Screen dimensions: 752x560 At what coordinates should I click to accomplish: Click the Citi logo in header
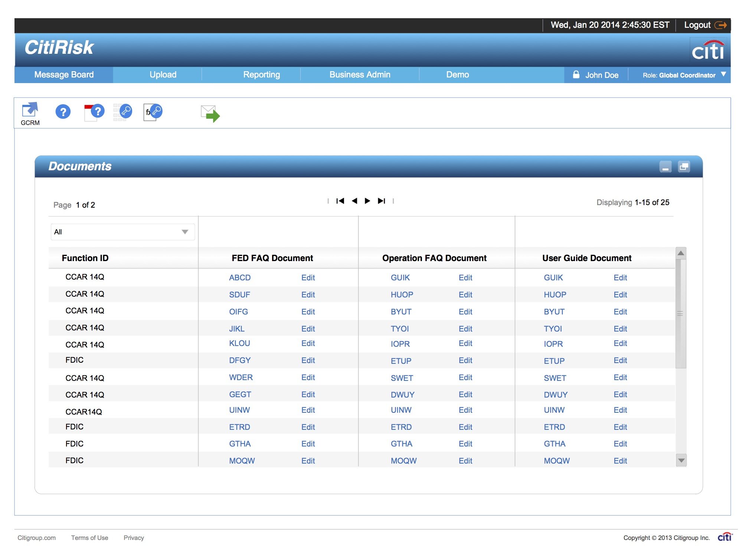coord(708,50)
